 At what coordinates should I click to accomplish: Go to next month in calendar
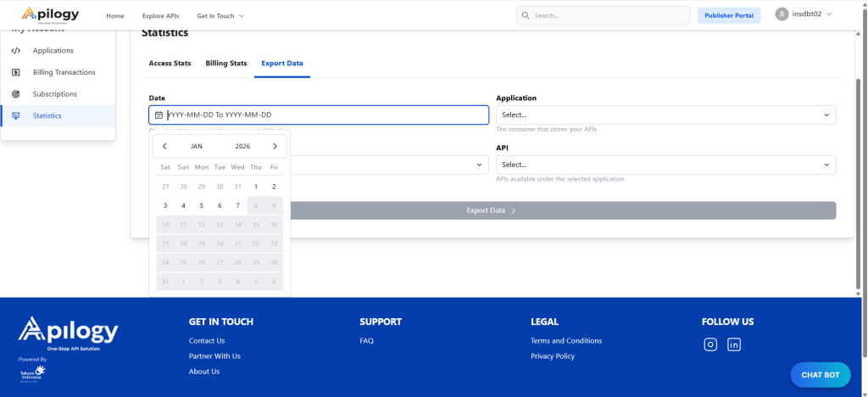pos(275,146)
